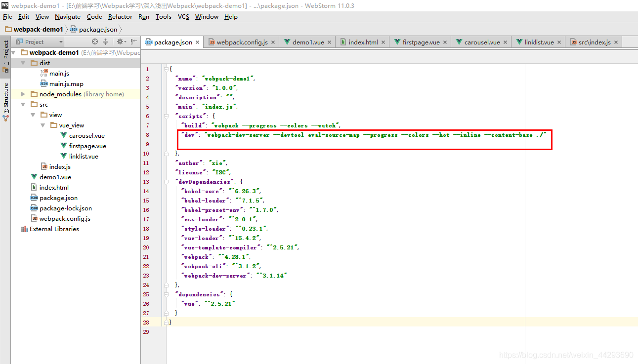Select main.js in the dist folder
Image resolution: width=638 pixels, height=364 pixels.
59,73
